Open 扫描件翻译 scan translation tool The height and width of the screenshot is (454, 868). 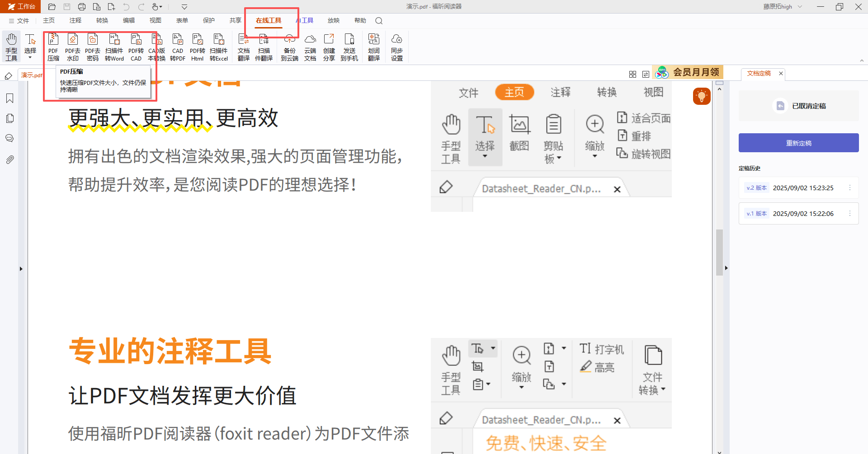tap(264, 47)
